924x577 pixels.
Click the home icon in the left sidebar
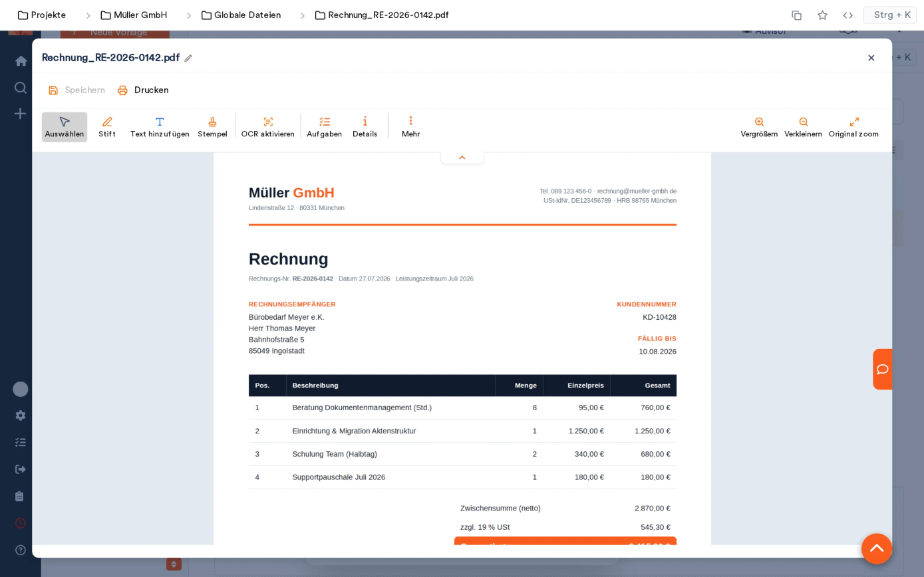click(21, 61)
